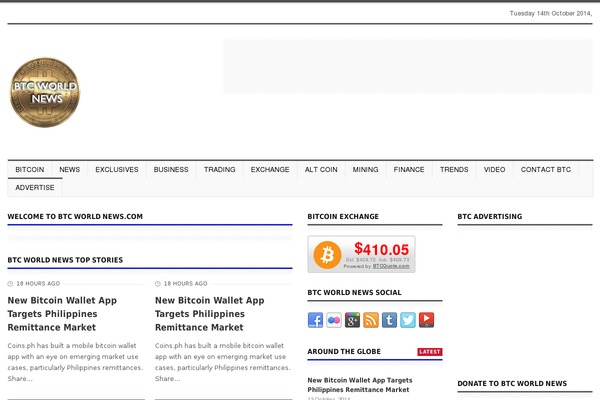Open the EXCHANGE menu item
The height and width of the screenshot is (400, 600).
click(270, 170)
